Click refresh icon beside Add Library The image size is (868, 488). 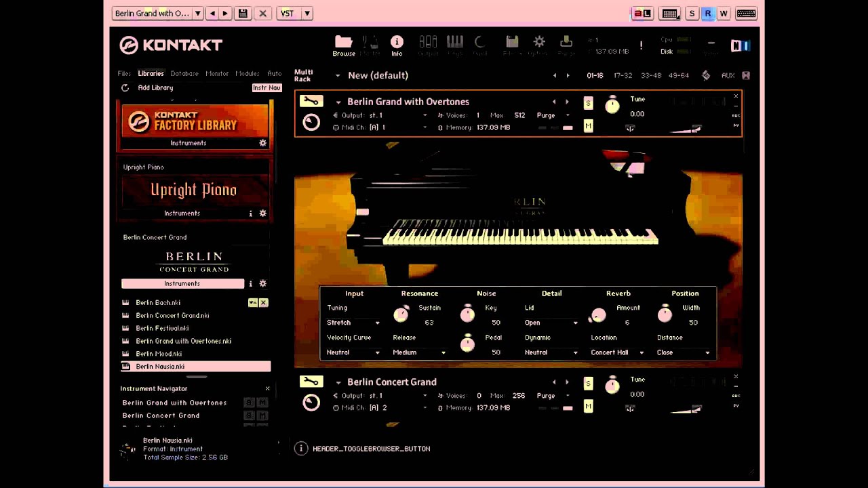pyautogui.click(x=125, y=87)
